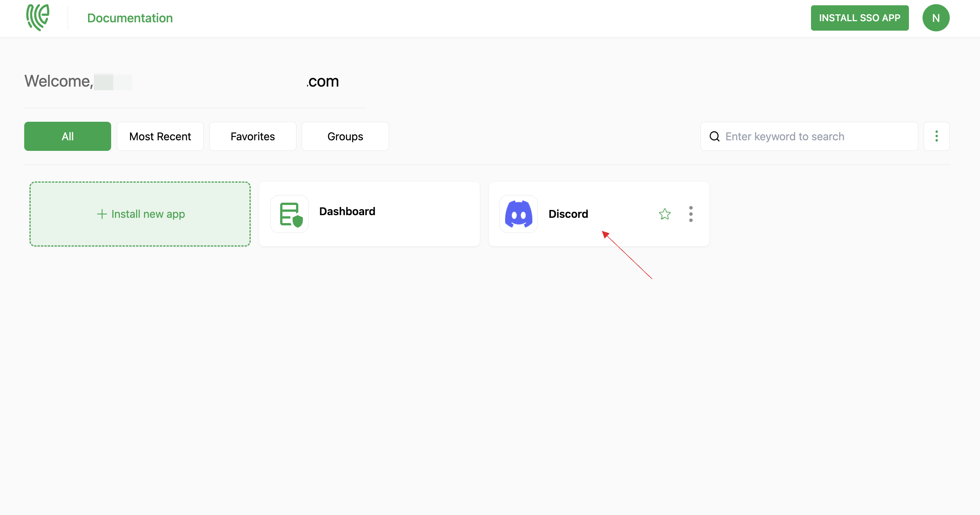The image size is (980, 515).
Task: Open the Groups filter tab
Action: click(x=345, y=136)
